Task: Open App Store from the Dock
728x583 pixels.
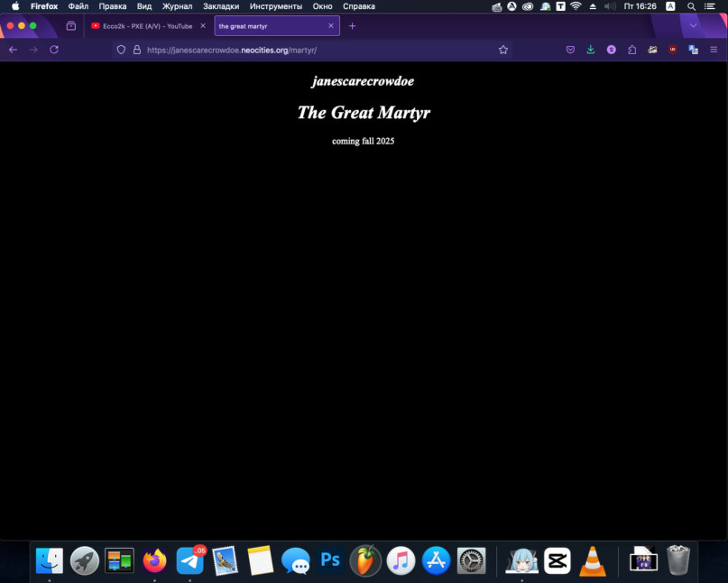Action: pos(436,560)
